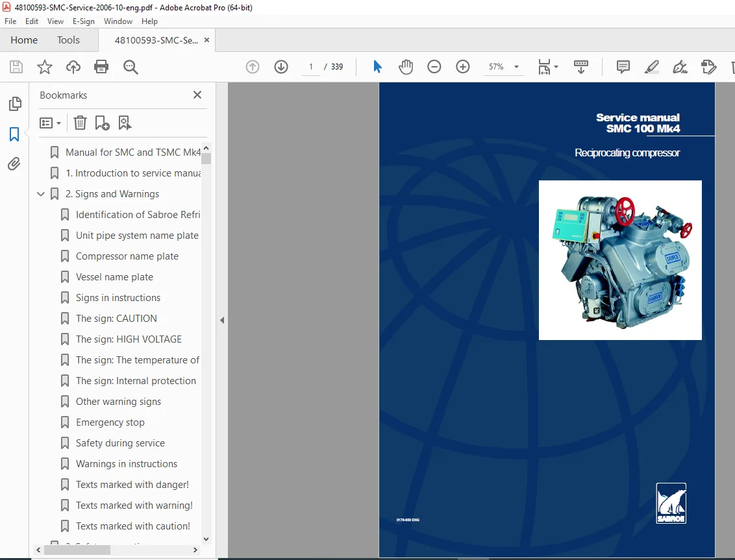Open the E-Sign menu

84,21
